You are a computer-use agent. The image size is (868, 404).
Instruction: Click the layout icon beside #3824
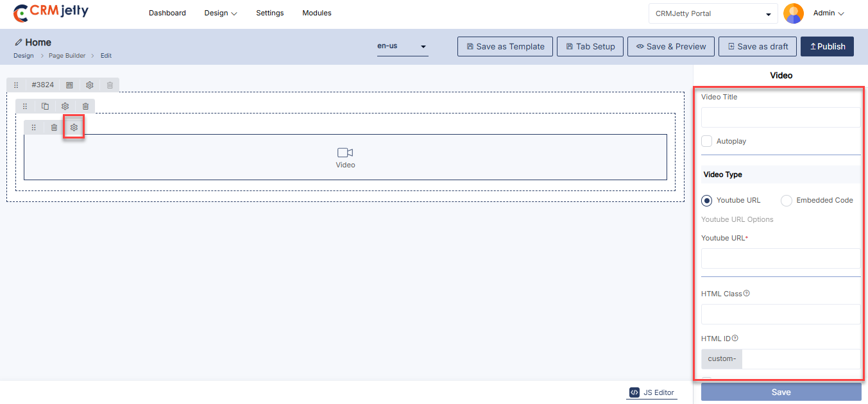[70, 85]
